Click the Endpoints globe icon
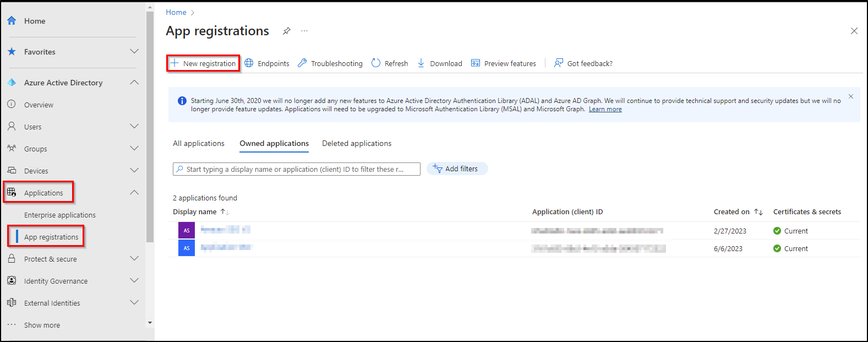Image resolution: width=868 pixels, height=342 pixels. [x=249, y=63]
